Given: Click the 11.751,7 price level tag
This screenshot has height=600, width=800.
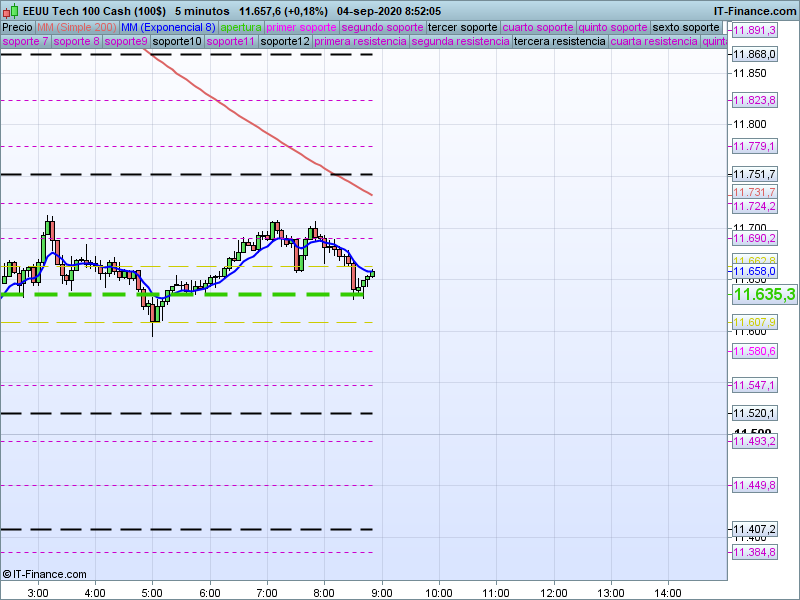Looking at the screenshot, I should pyautogui.click(x=755, y=174).
